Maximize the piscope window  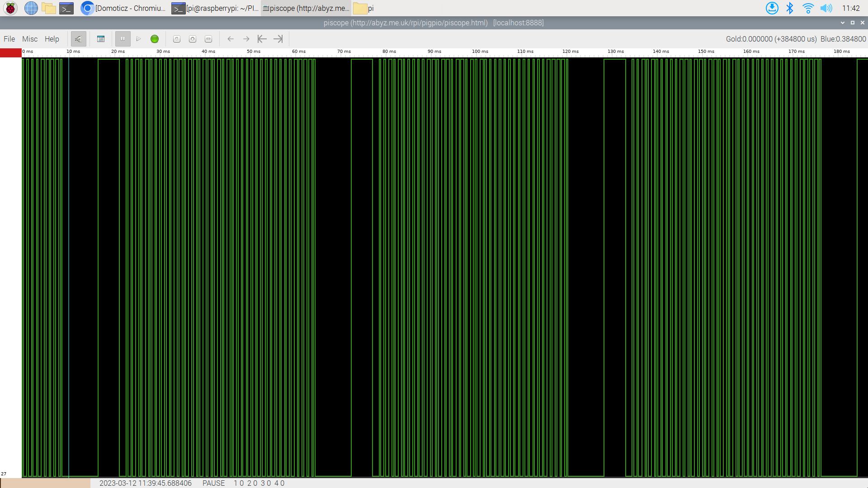853,23
